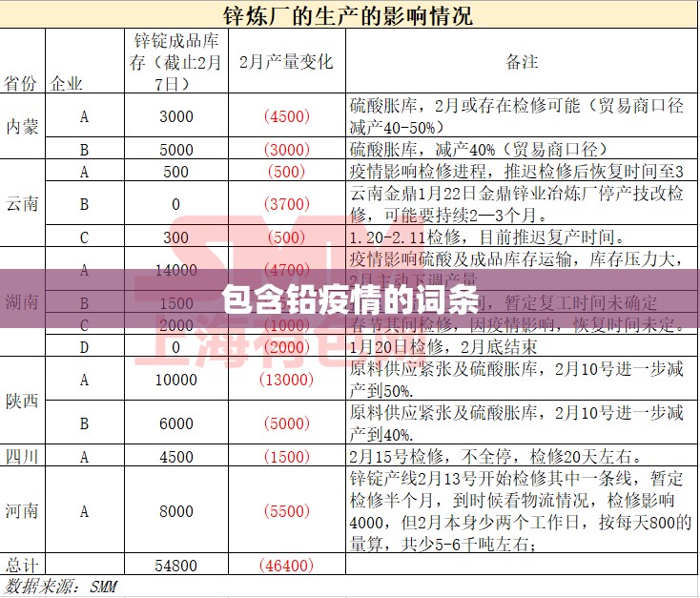
Task: Select the remark ending 减产到50%
Action: coord(517,380)
